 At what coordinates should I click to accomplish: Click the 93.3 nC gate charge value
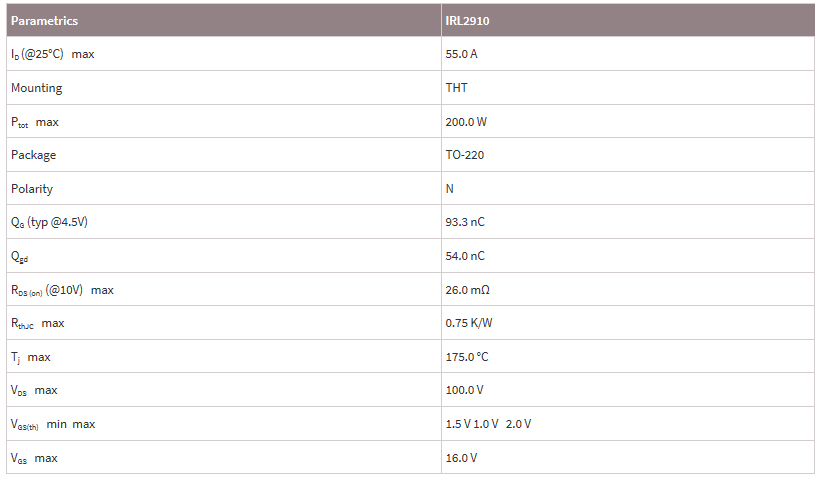tap(465, 222)
